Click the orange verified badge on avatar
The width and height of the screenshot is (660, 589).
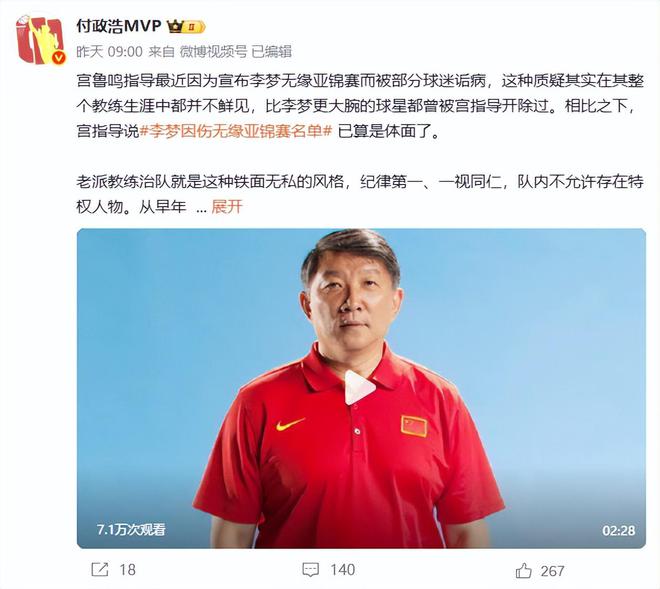59,58
